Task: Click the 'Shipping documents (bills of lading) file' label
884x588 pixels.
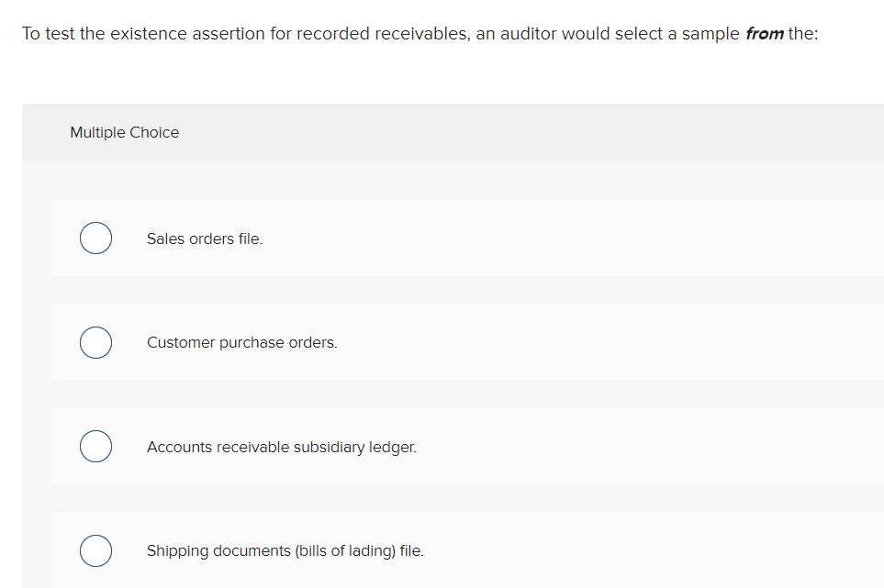Action: tap(285, 550)
